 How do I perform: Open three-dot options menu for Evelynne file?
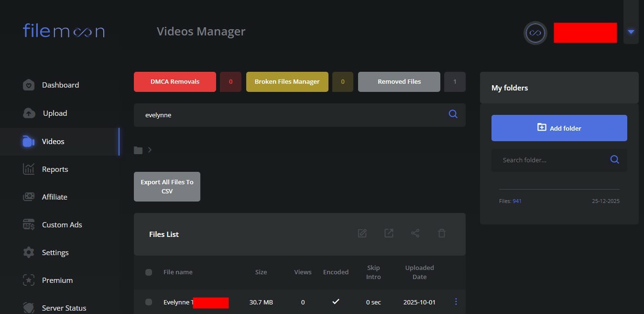[x=456, y=302]
